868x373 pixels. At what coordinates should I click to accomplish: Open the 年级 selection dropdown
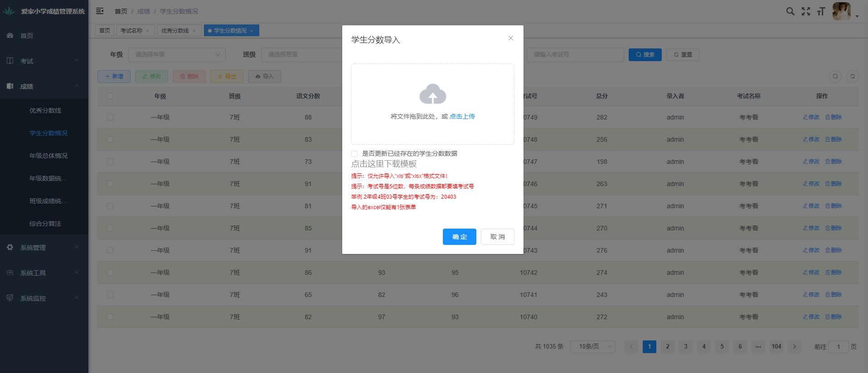(x=177, y=55)
